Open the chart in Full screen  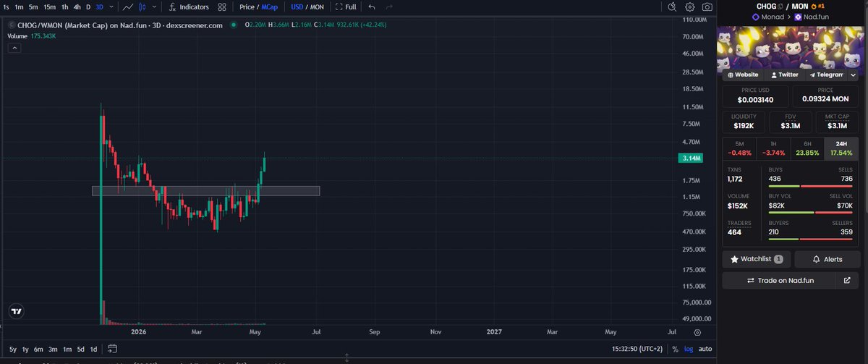point(346,7)
